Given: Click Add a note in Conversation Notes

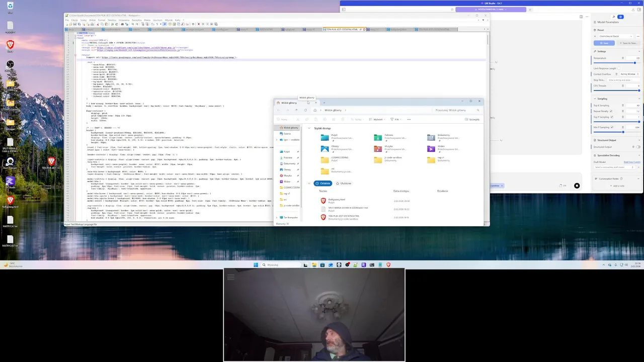Looking at the screenshot, I should [618, 186].
